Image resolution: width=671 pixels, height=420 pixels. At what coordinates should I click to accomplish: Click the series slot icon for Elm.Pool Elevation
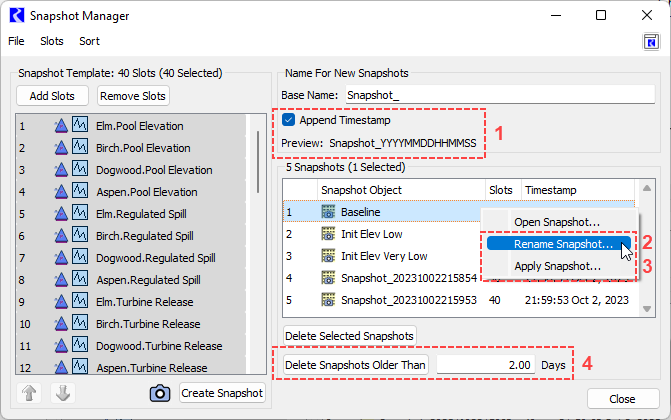(x=81, y=126)
